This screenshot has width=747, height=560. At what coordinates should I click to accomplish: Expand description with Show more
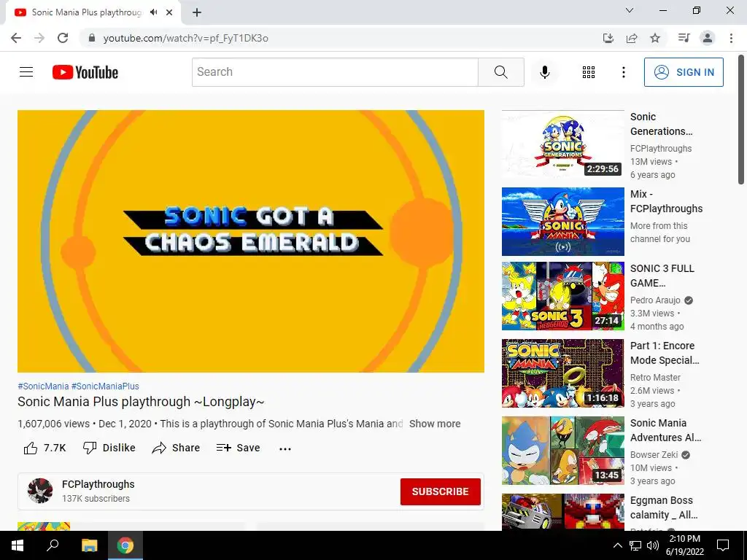435,424
